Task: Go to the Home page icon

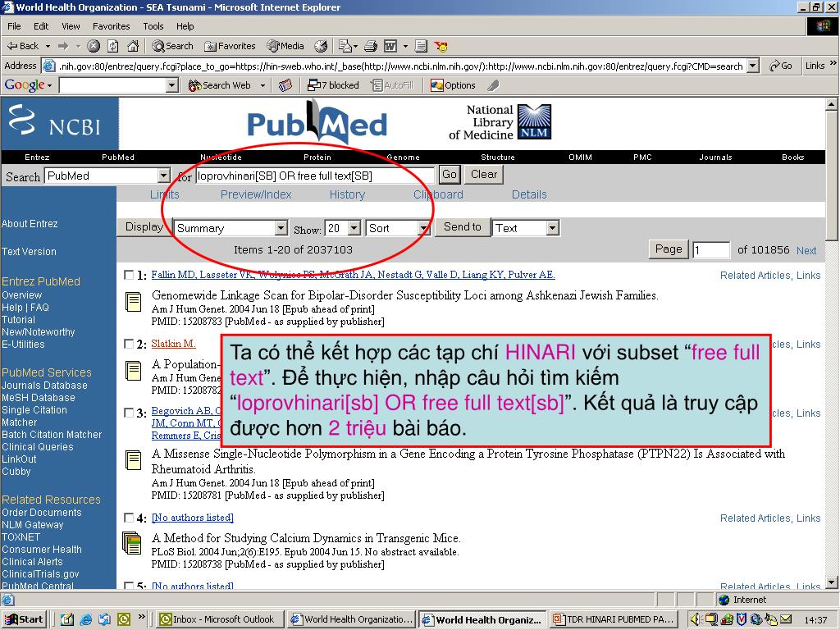Action: pyautogui.click(x=133, y=46)
